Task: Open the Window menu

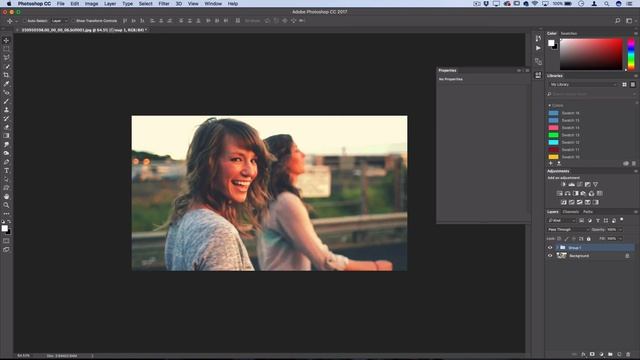Action: pyautogui.click(x=213, y=4)
